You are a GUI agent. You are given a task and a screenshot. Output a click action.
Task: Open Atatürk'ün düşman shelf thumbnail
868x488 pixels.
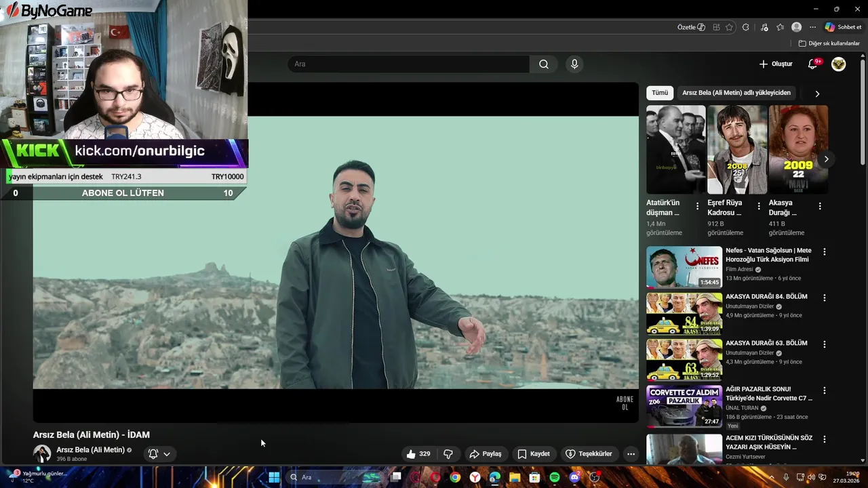point(676,150)
